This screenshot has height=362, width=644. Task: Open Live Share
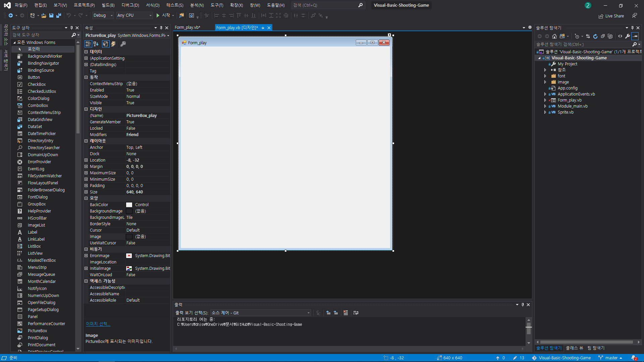click(611, 16)
